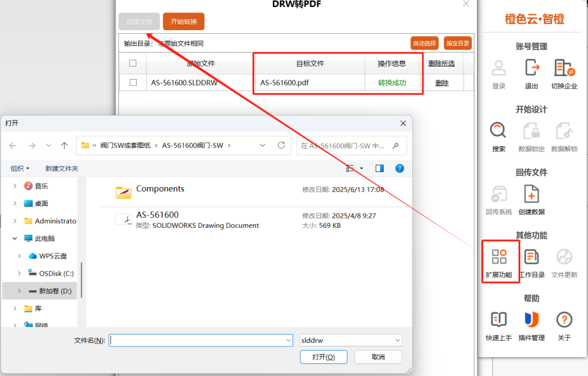Click the 打开(O) button
The width and height of the screenshot is (588, 376).
coord(324,357)
